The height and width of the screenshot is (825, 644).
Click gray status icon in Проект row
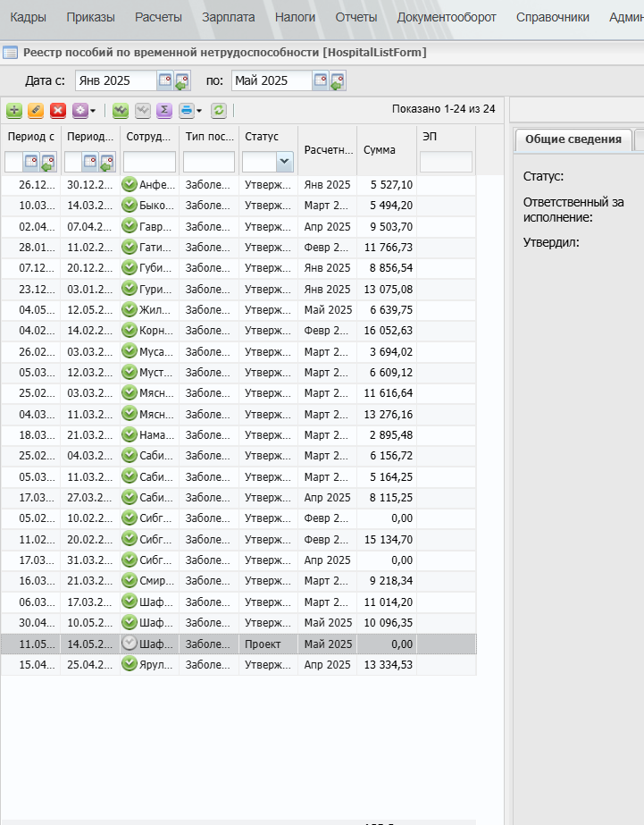click(130, 644)
